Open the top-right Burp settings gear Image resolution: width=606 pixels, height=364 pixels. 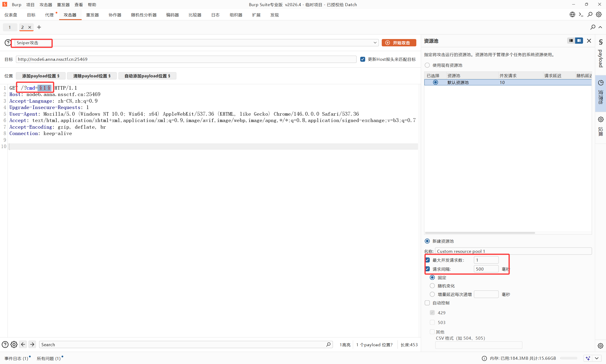point(599,15)
